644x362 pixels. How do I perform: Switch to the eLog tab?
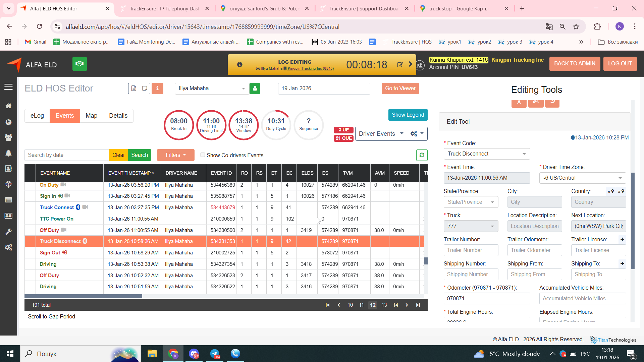[37, 116]
